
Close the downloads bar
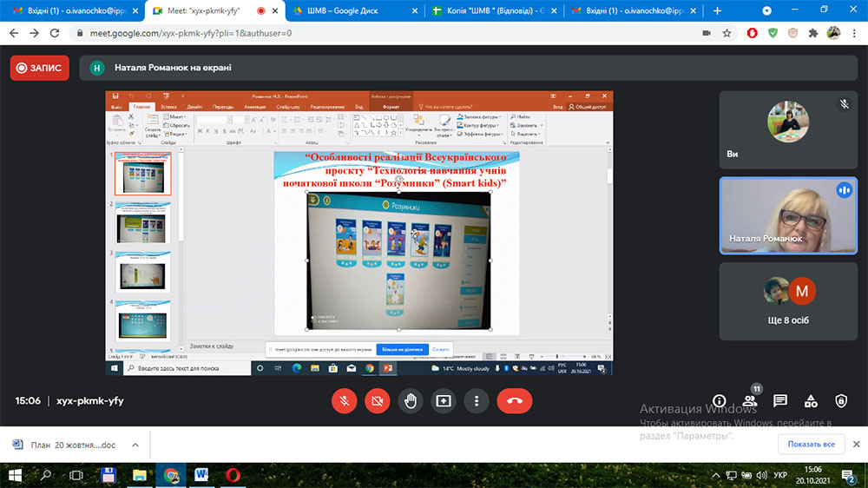(x=857, y=445)
